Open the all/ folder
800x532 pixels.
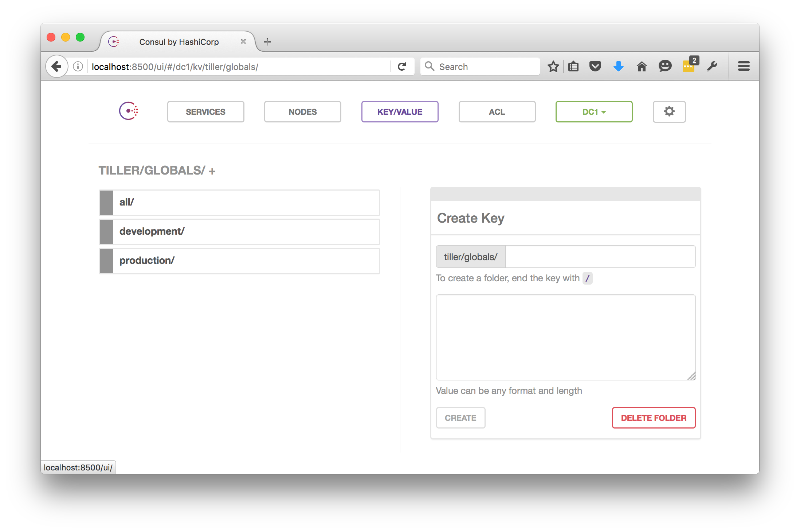[239, 203]
